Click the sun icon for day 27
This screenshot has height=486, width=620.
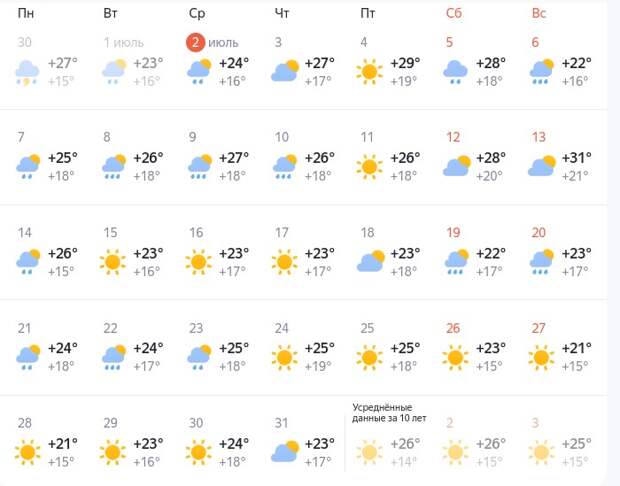541,357
